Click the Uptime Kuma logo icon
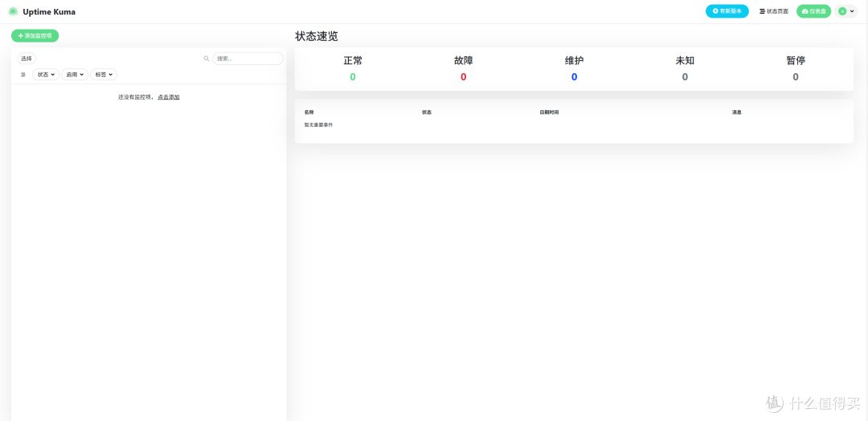This screenshot has width=868, height=421. (x=14, y=11)
